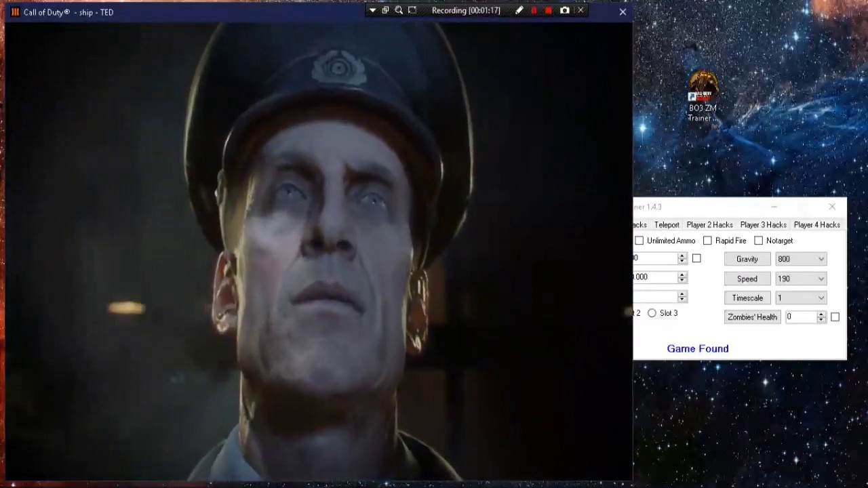Click spinner arrows of the empty third field
Image resolution: width=868 pixels, height=488 pixels.
(x=682, y=296)
